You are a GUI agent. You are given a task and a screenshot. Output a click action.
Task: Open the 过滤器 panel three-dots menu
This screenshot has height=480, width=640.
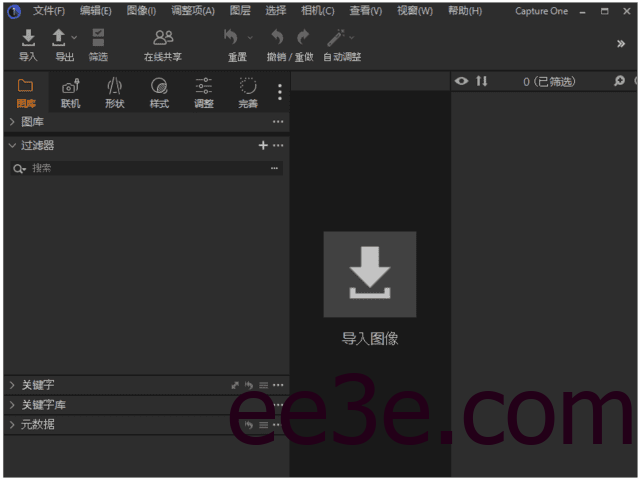click(x=278, y=145)
